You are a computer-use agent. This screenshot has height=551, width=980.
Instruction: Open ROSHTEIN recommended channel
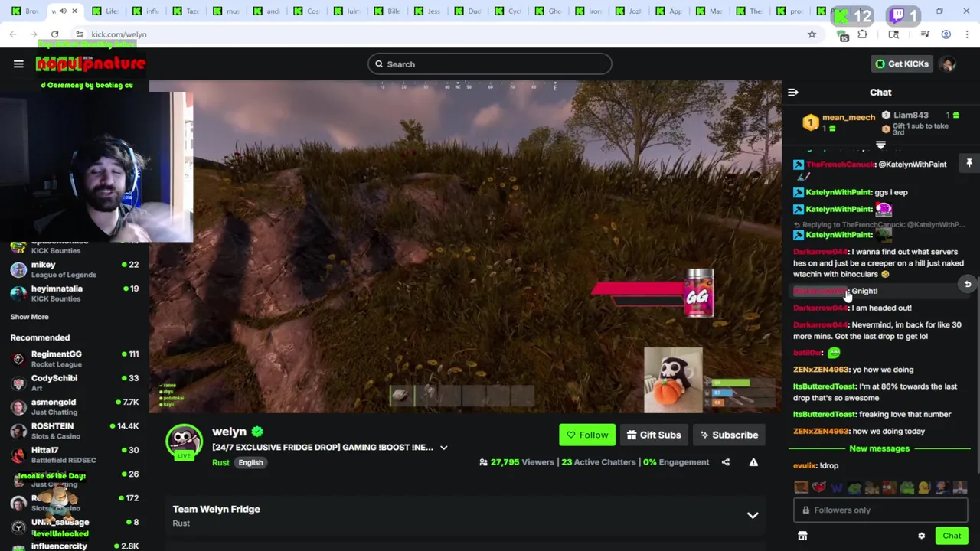point(74,431)
